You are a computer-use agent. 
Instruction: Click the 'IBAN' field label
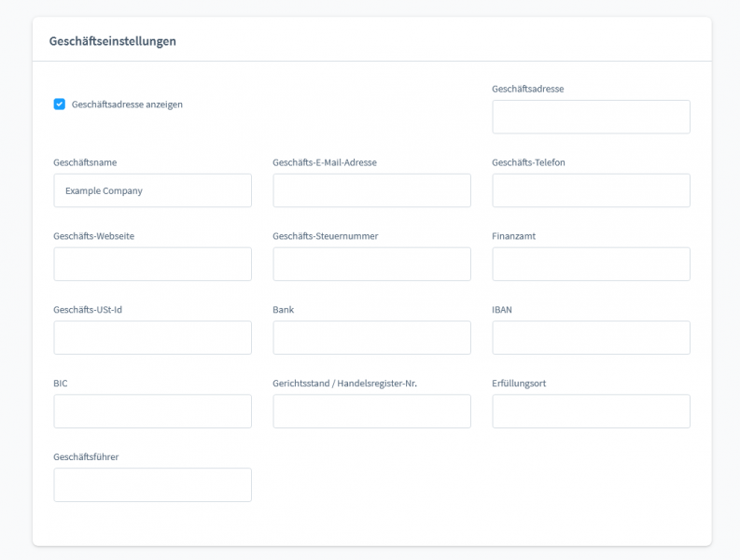[502, 310]
